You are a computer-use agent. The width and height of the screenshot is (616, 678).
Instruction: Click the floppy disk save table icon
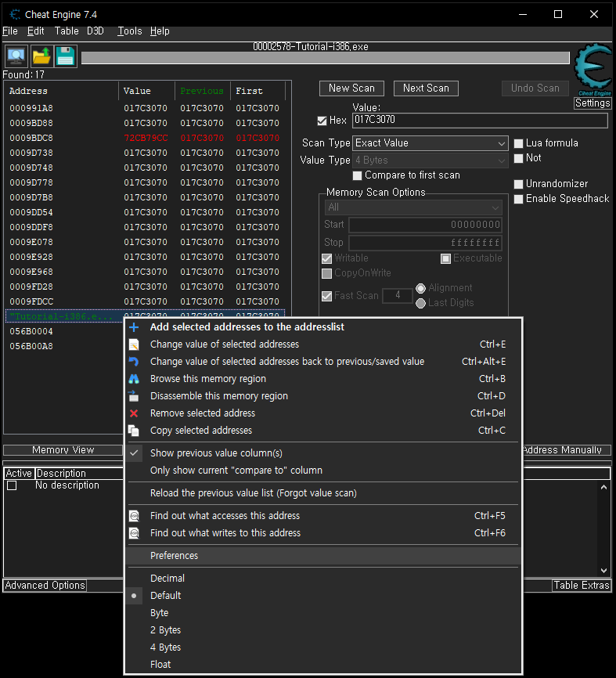click(66, 56)
